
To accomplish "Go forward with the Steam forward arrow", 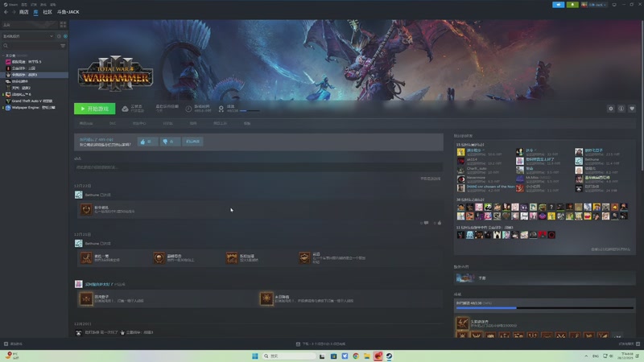I will [x=14, y=12].
